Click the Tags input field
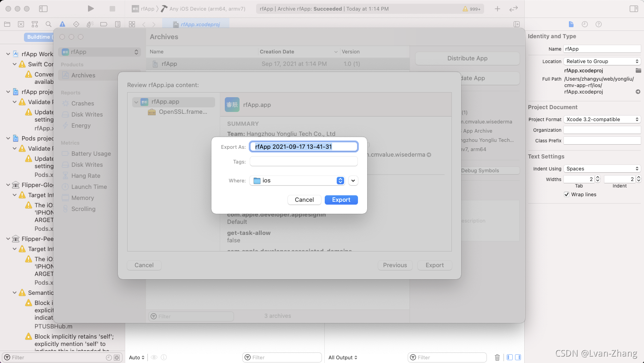 point(304,162)
